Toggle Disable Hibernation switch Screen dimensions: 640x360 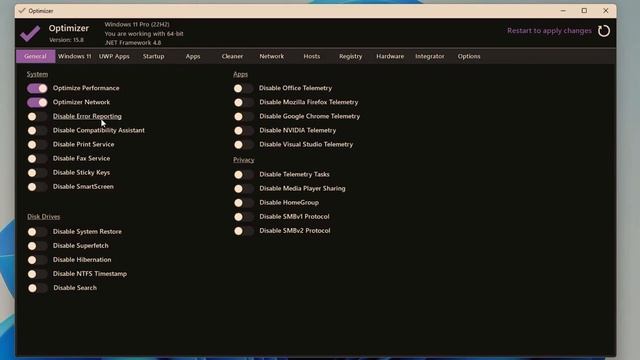pyautogui.click(x=37, y=260)
